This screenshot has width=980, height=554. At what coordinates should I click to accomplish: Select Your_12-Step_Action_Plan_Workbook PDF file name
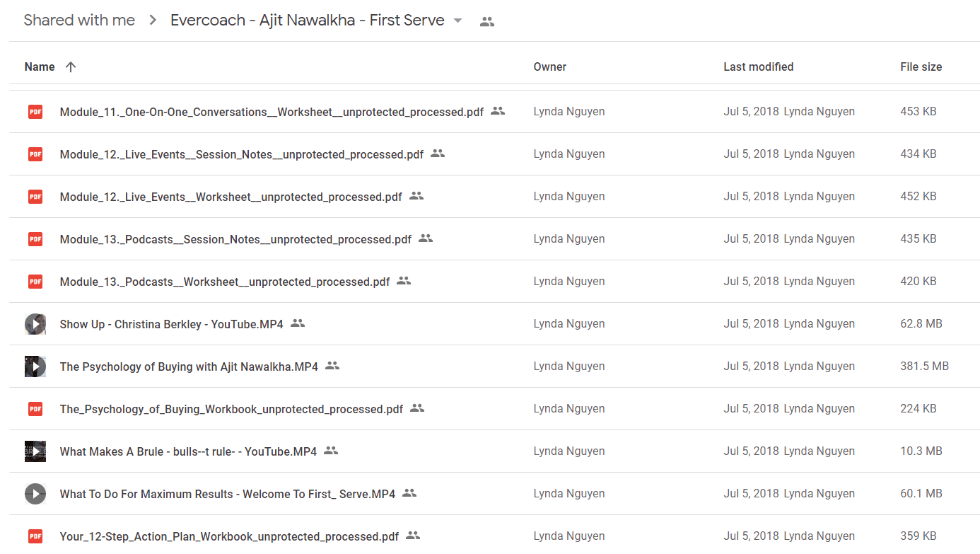click(x=229, y=536)
